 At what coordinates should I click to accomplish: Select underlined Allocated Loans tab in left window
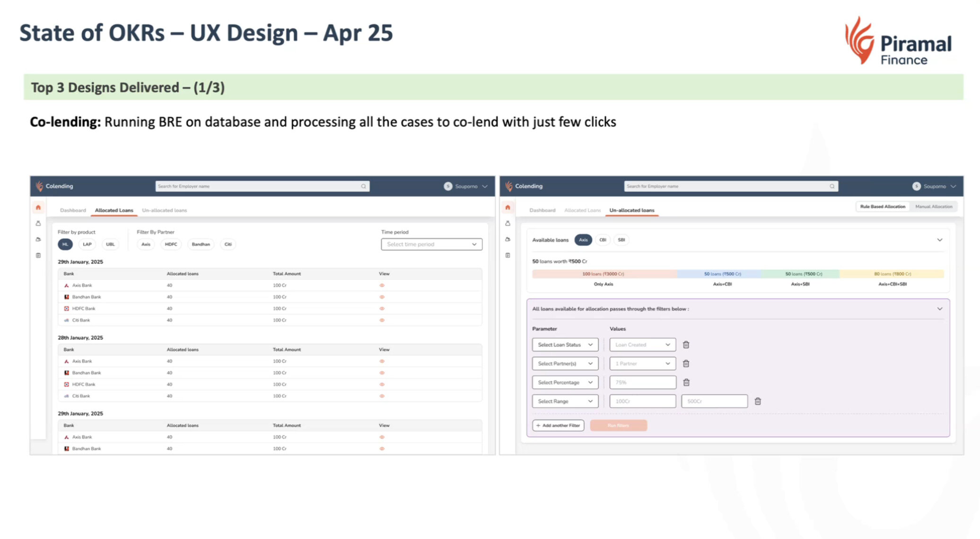[x=114, y=210]
